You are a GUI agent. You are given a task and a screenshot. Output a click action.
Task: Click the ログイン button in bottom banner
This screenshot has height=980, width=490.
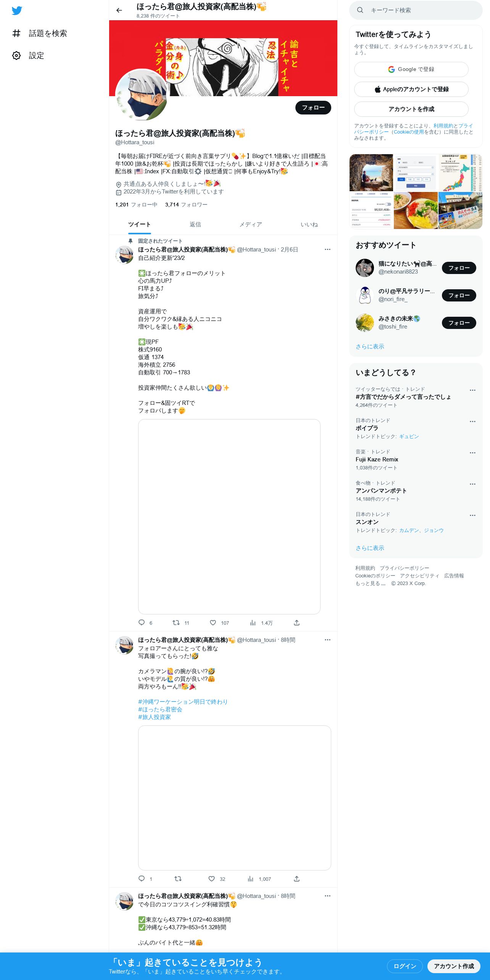[405, 966]
